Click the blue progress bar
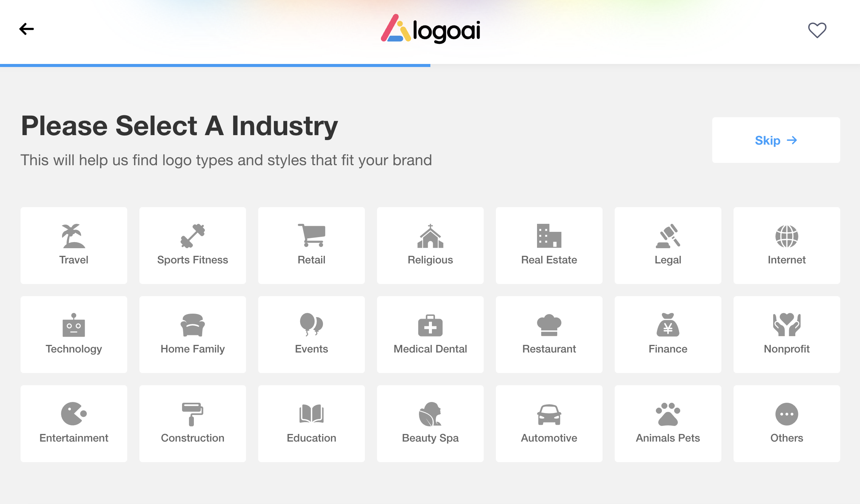The image size is (860, 504). pos(215,65)
